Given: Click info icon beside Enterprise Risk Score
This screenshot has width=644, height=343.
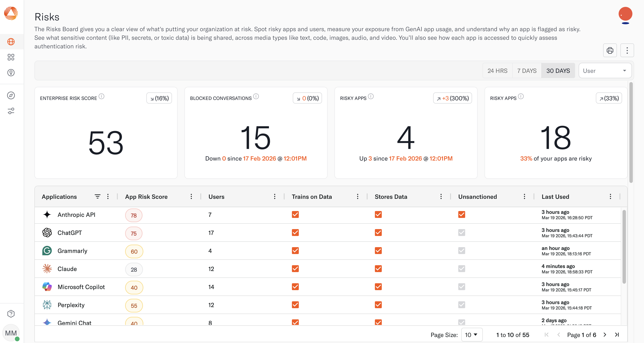Looking at the screenshot, I should [x=101, y=96].
